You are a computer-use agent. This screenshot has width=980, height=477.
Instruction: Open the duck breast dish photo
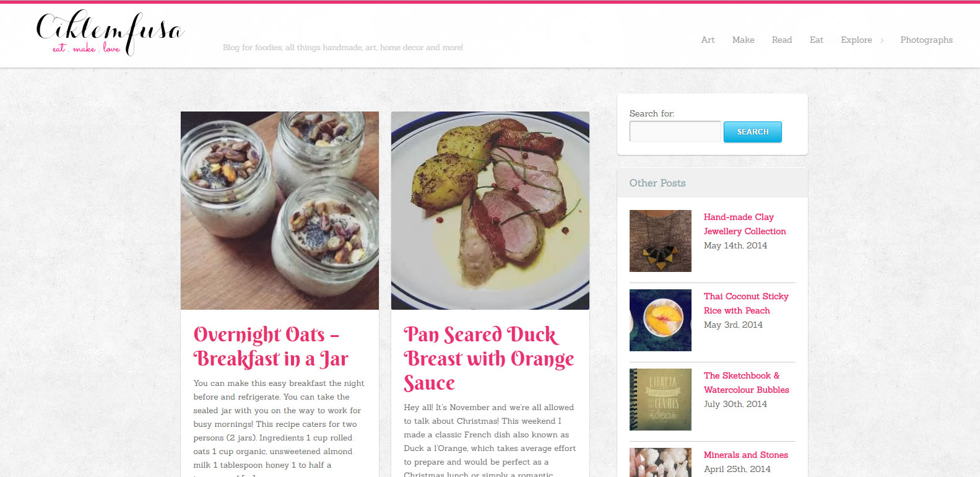(490, 211)
